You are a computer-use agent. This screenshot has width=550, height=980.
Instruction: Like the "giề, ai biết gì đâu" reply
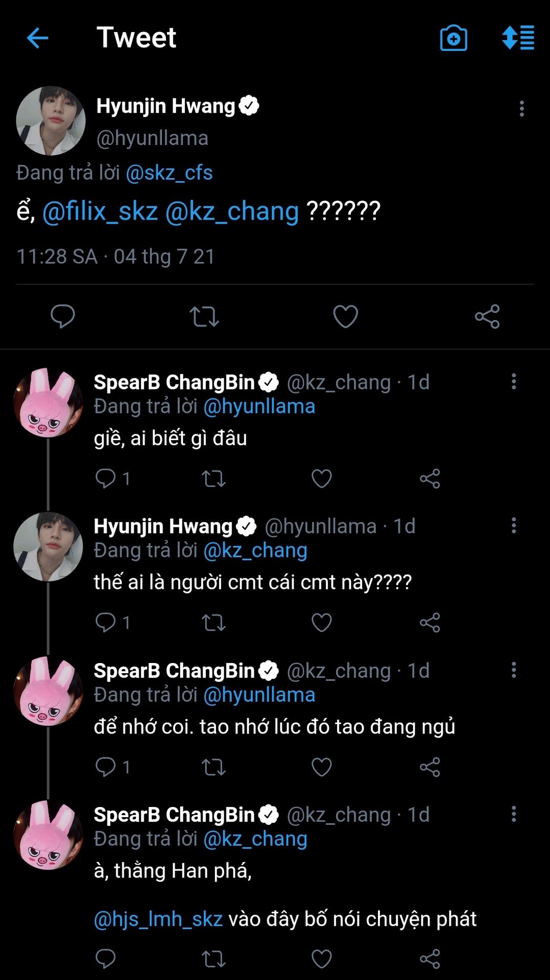322,479
